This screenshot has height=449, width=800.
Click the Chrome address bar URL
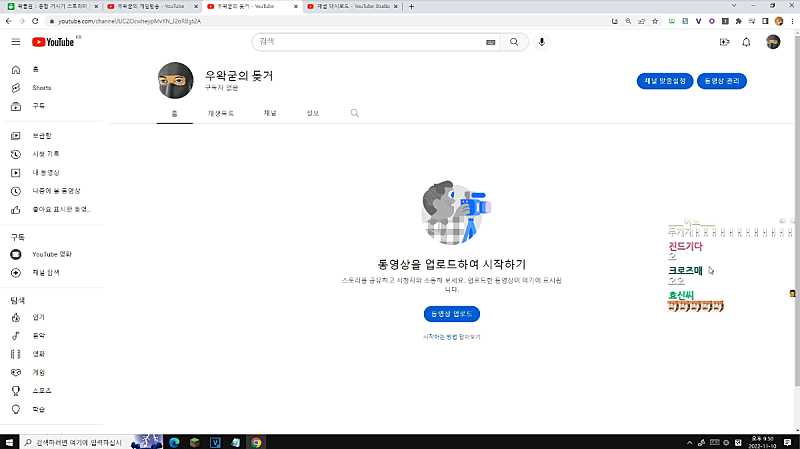pyautogui.click(x=130, y=21)
